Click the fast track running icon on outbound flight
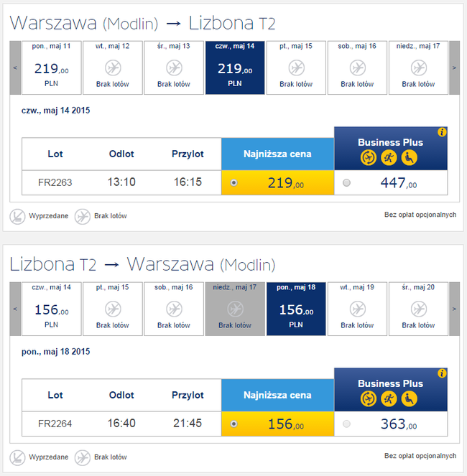This screenshot has height=476, width=467. [x=388, y=157]
